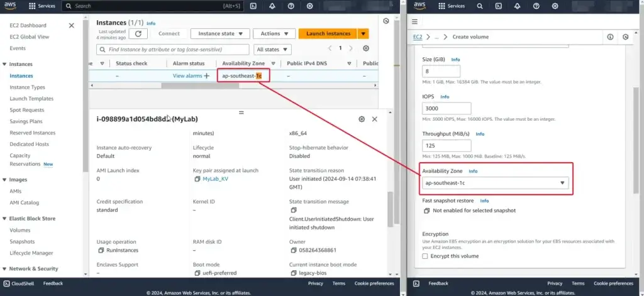Open AMI Catalog in sidebar
Viewport: 644px width, 296px height.
pyautogui.click(x=25, y=203)
